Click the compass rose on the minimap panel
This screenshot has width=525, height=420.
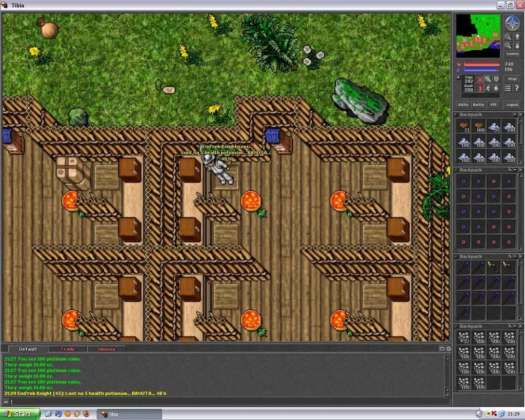512,23
